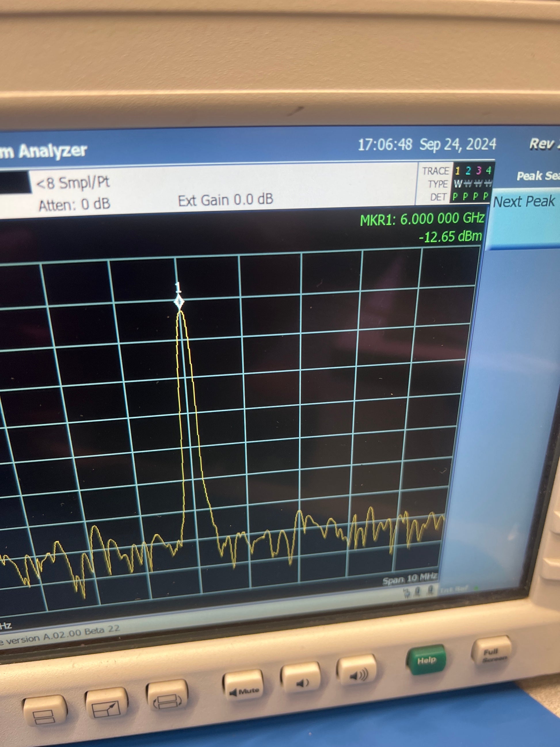This screenshot has height=747, width=560.
Task: Click marker 1 diamond on the peak
Action: (179, 301)
